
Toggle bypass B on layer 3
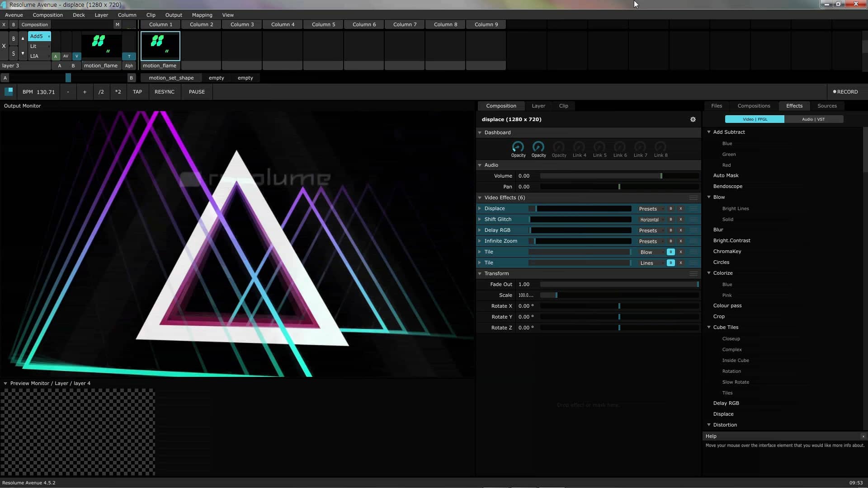(x=13, y=38)
